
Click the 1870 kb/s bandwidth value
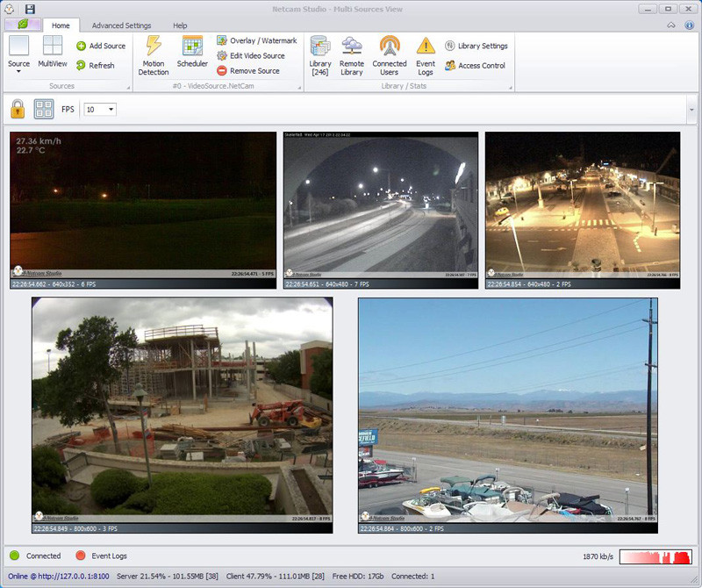598,556
